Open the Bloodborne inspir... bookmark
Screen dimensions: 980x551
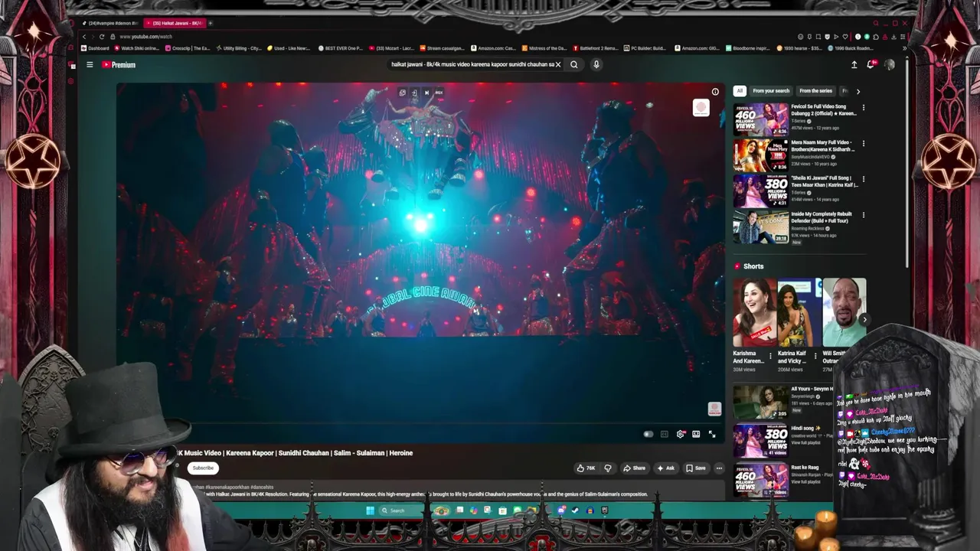click(746, 48)
